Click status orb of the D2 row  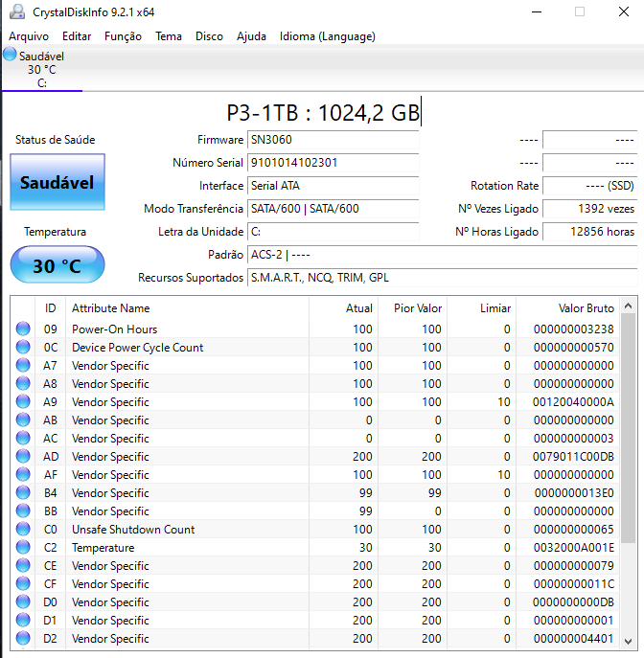pos(23,638)
